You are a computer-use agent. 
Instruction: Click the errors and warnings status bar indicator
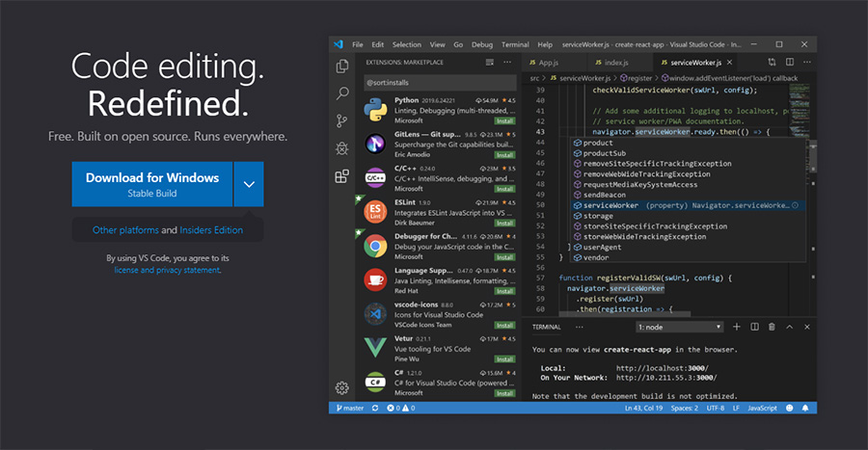[401, 408]
